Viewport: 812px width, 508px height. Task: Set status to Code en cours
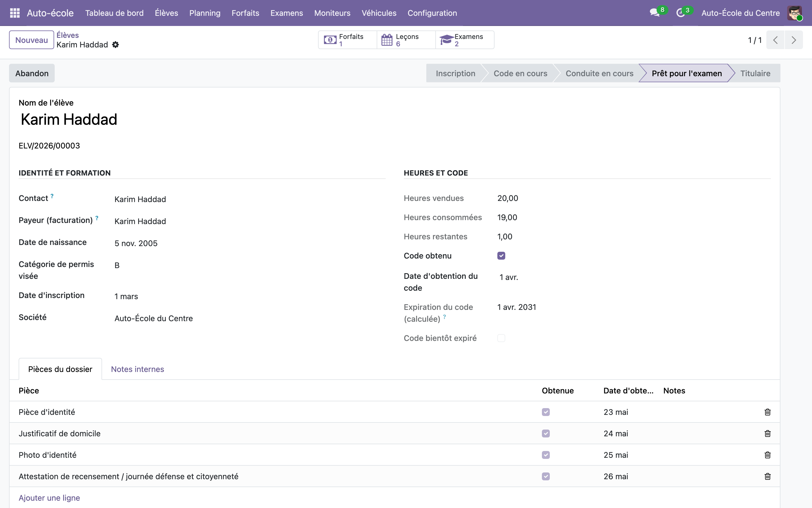[x=520, y=73]
